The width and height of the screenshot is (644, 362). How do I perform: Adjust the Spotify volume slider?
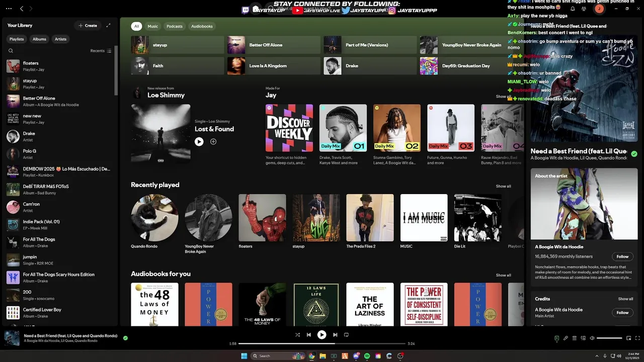tap(609, 338)
